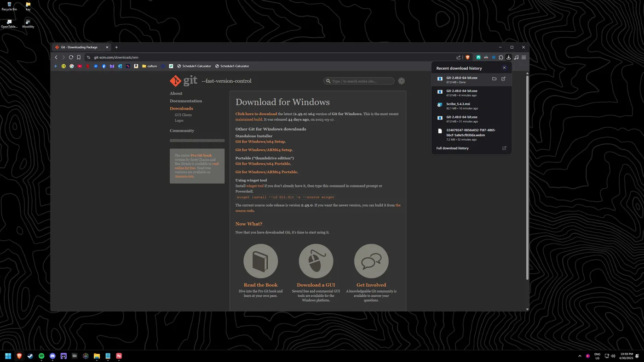Open the Brave Shields lion icon

(x=468, y=57)
